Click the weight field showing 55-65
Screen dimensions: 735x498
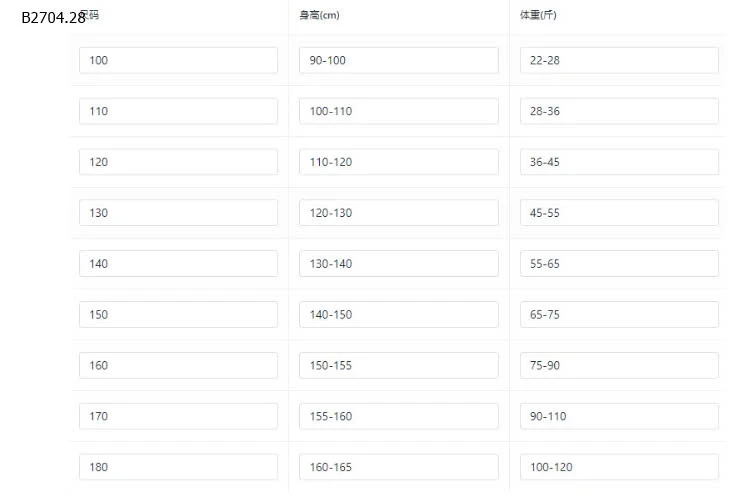point(618,264)
